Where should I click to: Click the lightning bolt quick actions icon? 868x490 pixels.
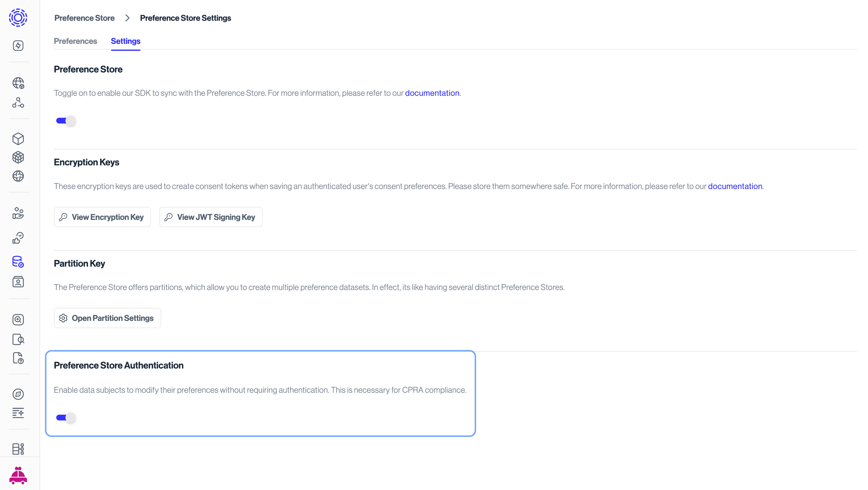click(18, 46)
